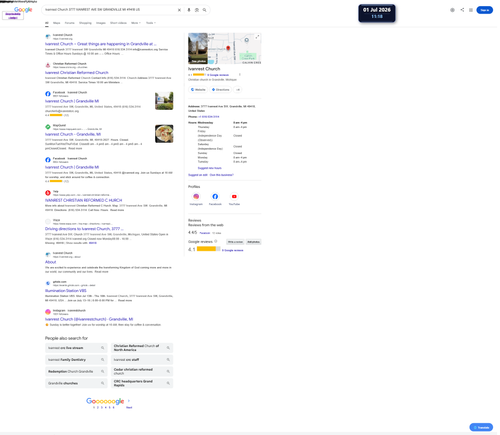The height and width of the screenshot is (435, 500).
Task: Open the Google apps grid icon
Action: point(471,10)
